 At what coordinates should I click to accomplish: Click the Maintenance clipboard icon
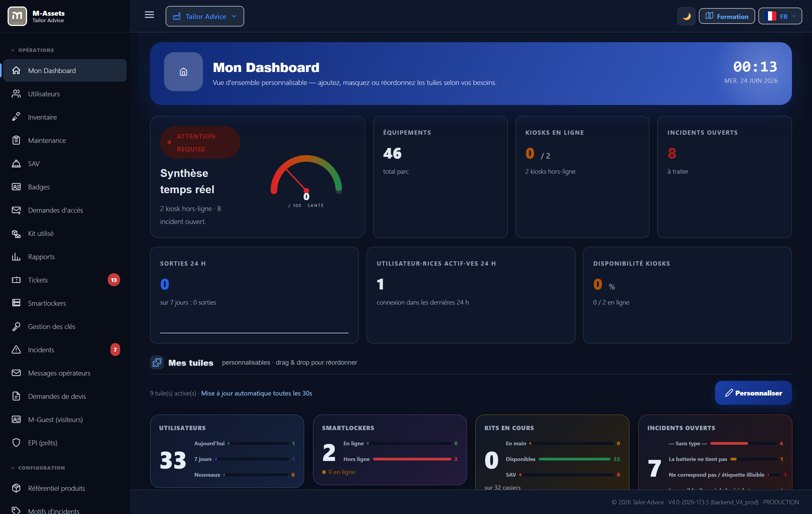coord(16,140)
